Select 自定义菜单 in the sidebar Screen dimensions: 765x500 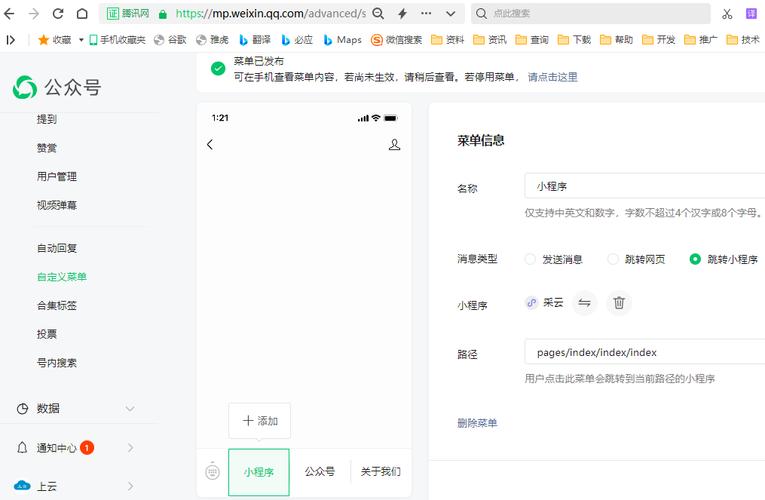[x=61, y=277]
